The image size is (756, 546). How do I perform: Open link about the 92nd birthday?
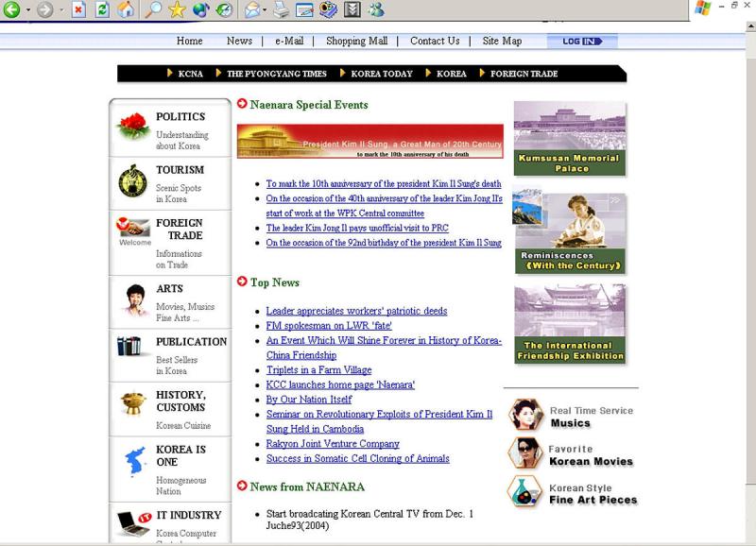click(384, 243)
